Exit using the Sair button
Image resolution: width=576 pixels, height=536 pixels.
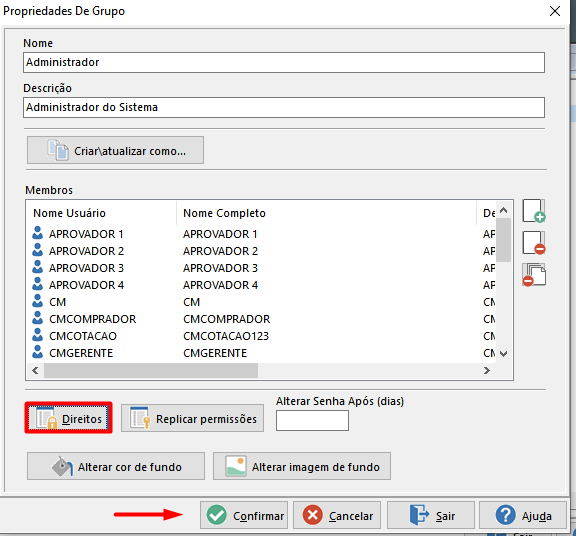coord(431,515)
